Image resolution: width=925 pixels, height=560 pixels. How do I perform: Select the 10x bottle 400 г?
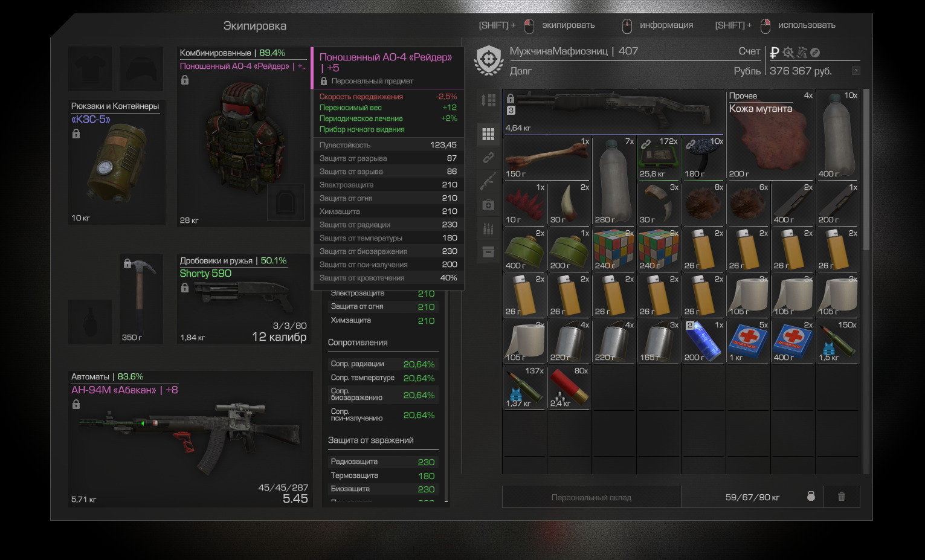837,135
